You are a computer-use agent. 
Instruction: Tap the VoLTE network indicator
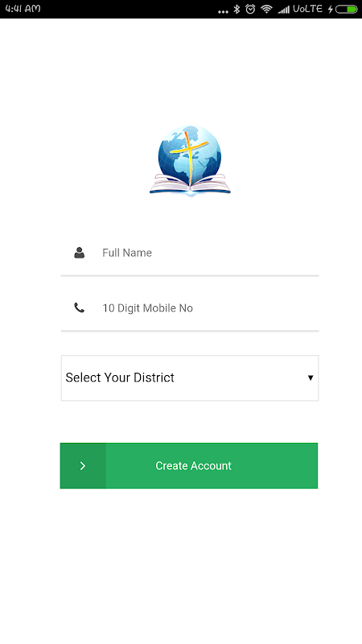(x=307, y=9)
